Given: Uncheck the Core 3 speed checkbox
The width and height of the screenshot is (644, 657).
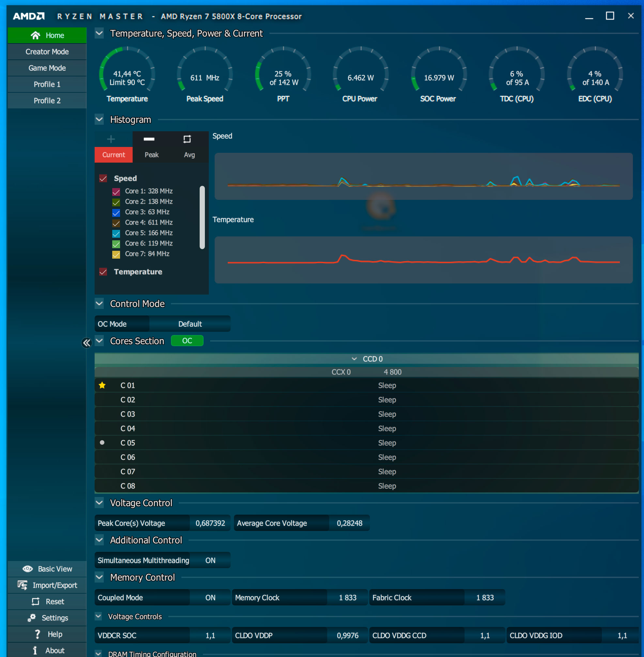Looking at the screenshot, I should click(x=116, y=213).
